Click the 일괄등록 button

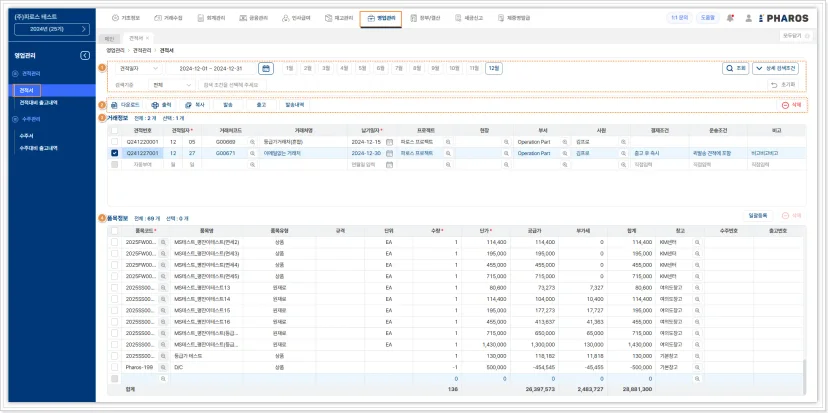click(x=757, y=215)
